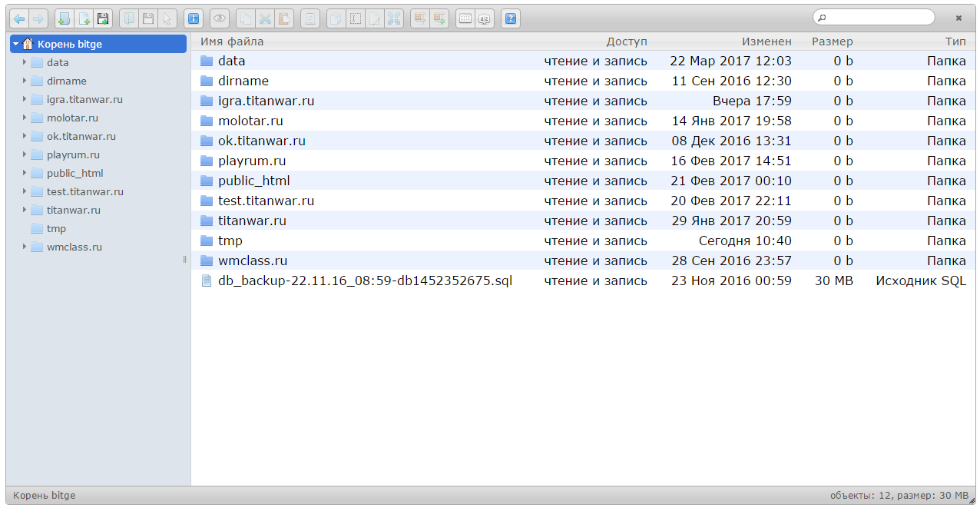Image resolution: width=980 pixels, height=508 pixels.
Task: Toggle the preview eye icon
Action: coord(220,18)
